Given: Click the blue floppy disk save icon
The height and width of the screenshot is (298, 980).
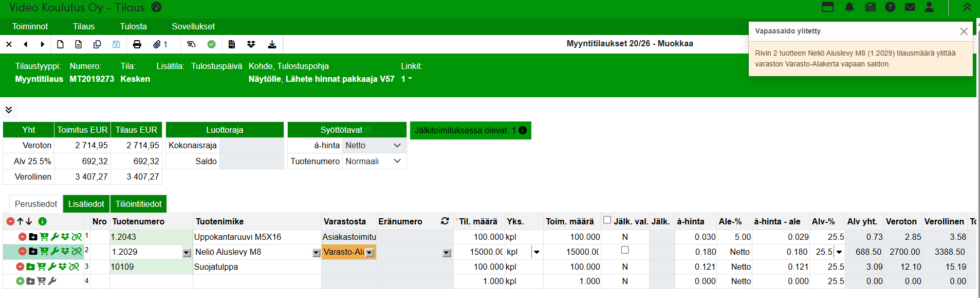Looking at the screenshot, I should [116, 44].
